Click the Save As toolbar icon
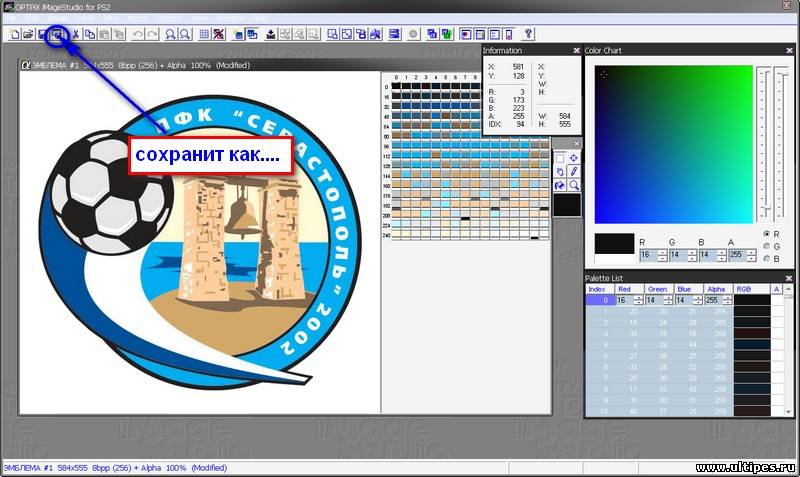This screenshot has width=800, height=477. pyautogui.click(x=58, y=34)
